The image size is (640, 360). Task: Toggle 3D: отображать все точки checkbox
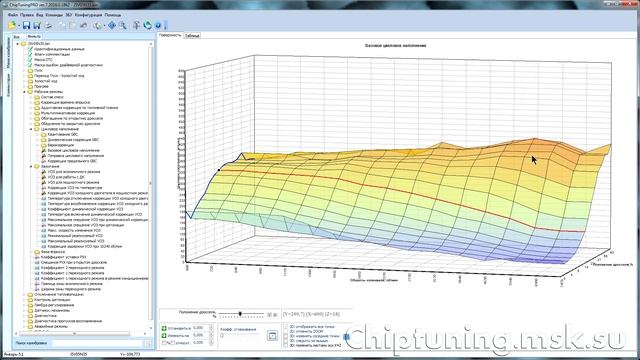285,327
